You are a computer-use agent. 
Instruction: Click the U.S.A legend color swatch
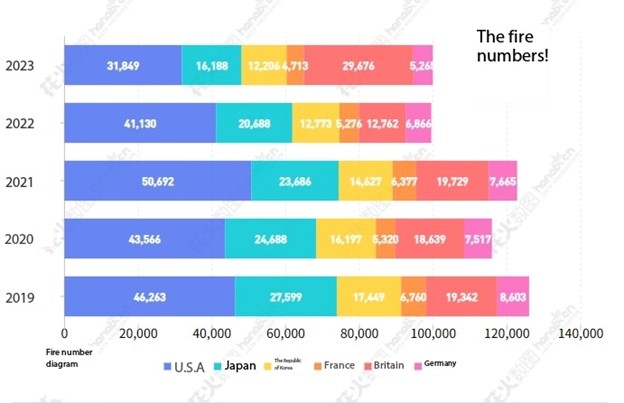[x=167, y=367]
